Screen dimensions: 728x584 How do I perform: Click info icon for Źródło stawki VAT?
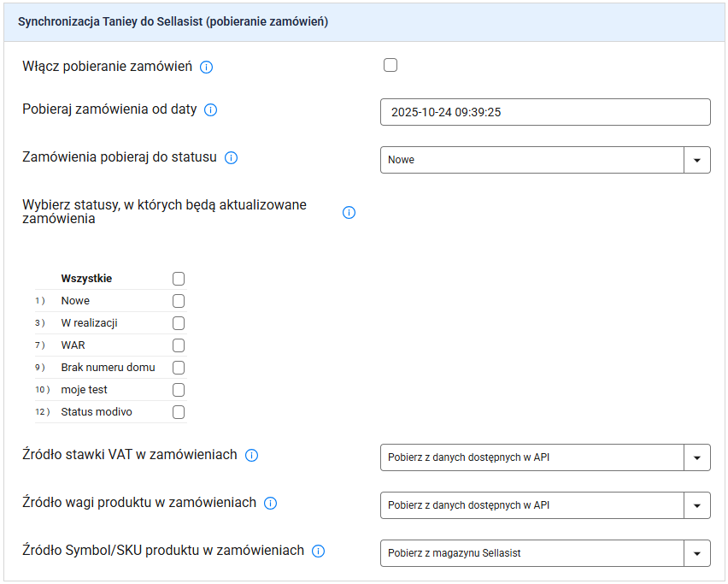tap(251, 456)
